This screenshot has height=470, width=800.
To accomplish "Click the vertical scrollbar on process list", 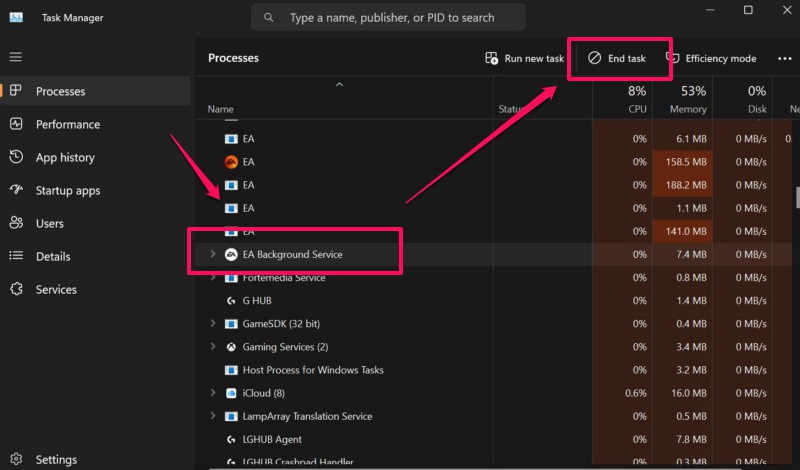I will point(796,195).
